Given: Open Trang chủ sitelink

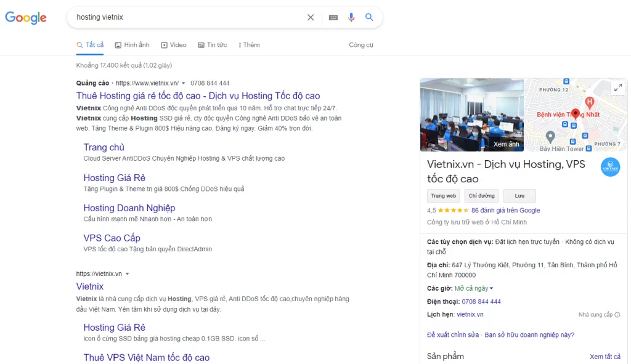Looking at the screenshot, I should (104, 147).
